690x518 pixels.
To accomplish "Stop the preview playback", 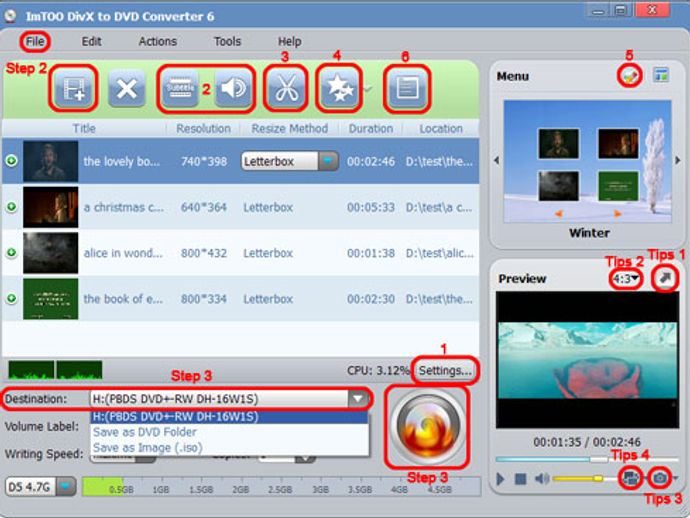I will pyautogui.click(x=521, y=478).
